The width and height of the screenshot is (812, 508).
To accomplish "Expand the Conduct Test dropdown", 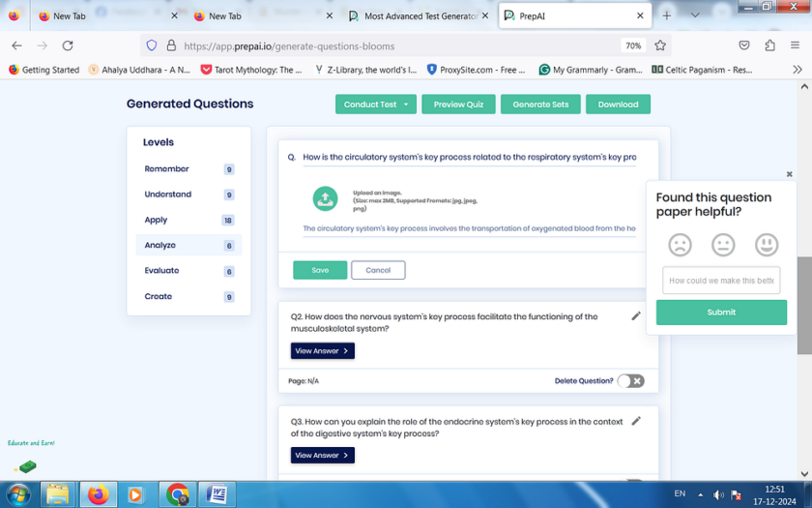I will [x=406, y=105].
